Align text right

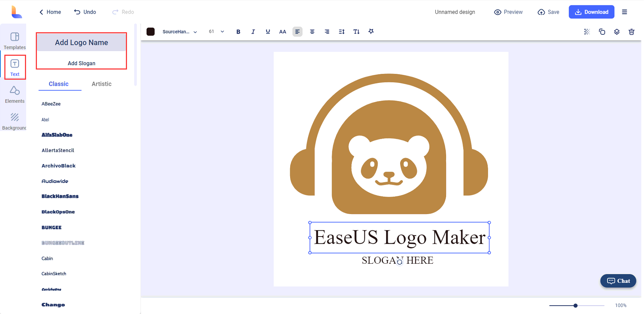pos(327,32)
